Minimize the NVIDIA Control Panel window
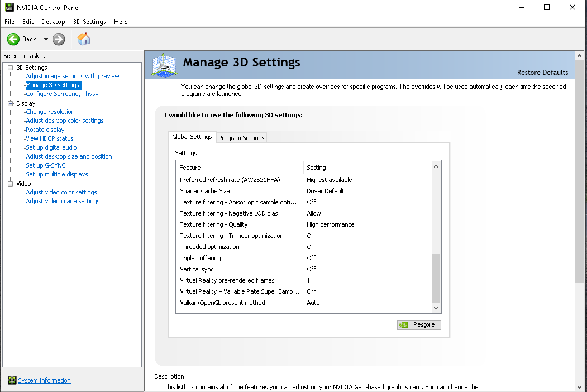587x392 pixels. point(522,7)
